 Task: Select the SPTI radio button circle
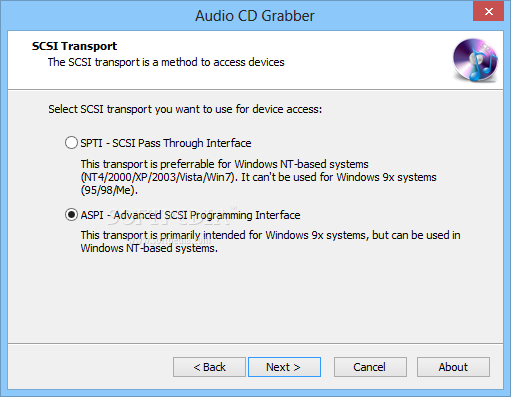tap(71, 143)
